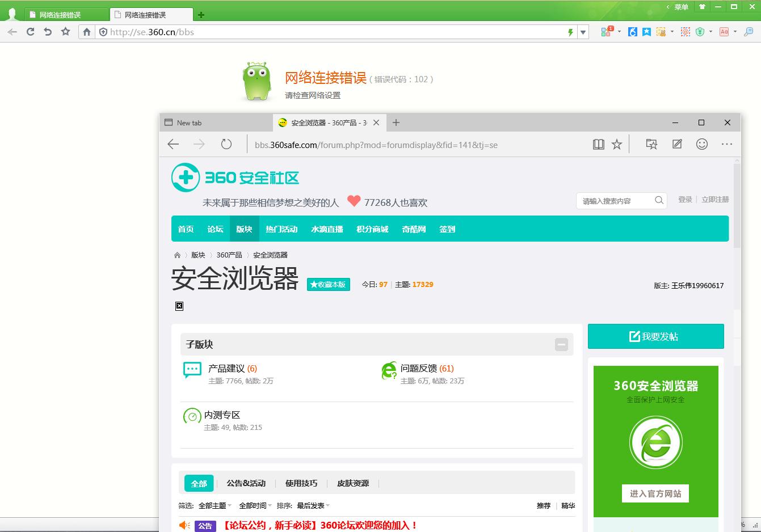Click Make a Web Note in Edge
Screen dimensions: 761x532
click(x=677, y=145)
